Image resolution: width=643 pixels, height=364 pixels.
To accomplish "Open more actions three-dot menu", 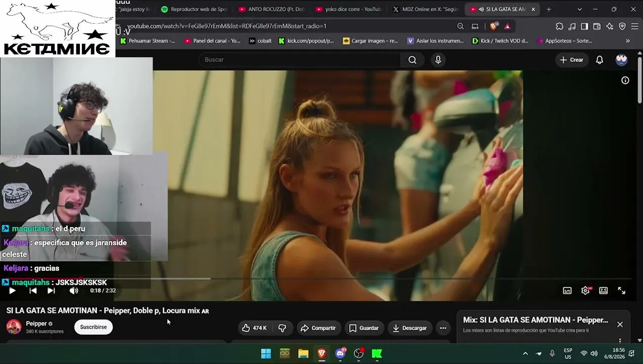I will pyautogui.click(x=443, y=328).
